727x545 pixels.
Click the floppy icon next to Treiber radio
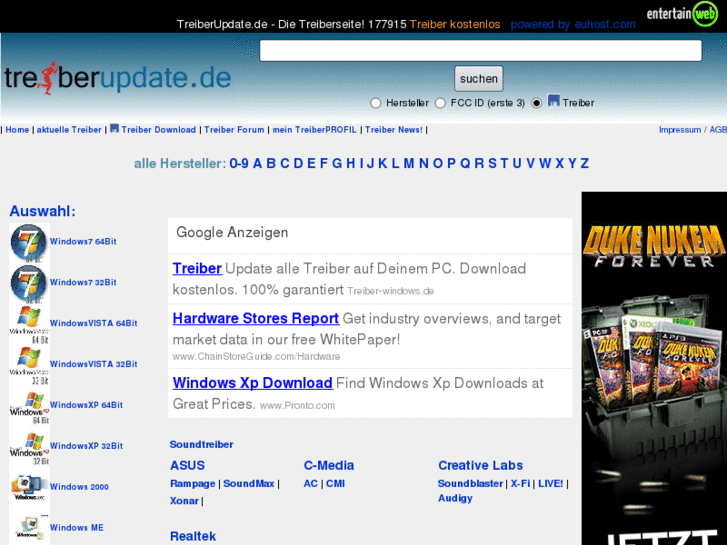coord(554,100)
